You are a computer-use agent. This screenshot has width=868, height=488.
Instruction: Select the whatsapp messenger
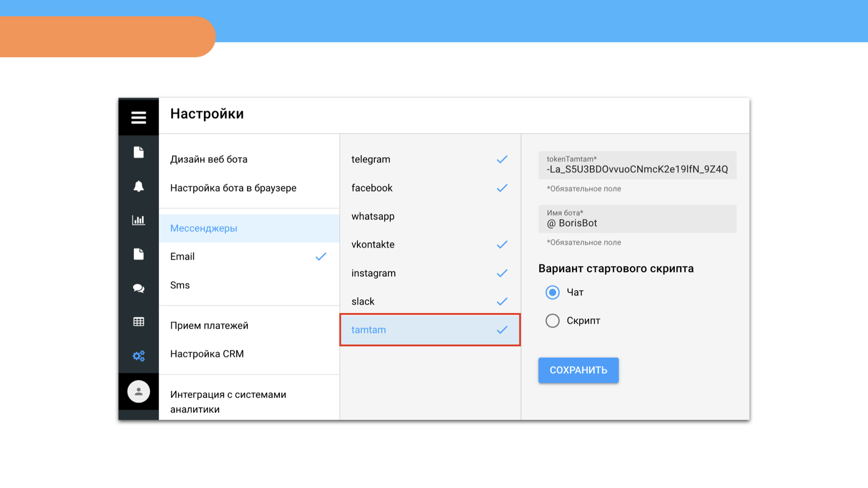(430, 216)
